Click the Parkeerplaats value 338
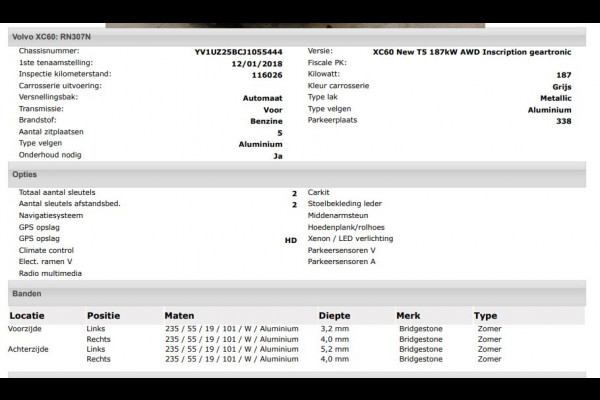Viewport: 600px width, 400px height. click(563, 121)
